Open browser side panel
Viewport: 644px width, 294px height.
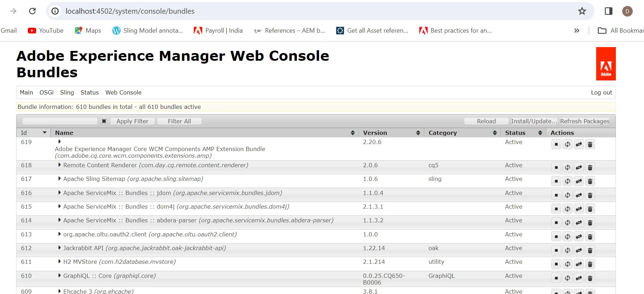(608, 11)
